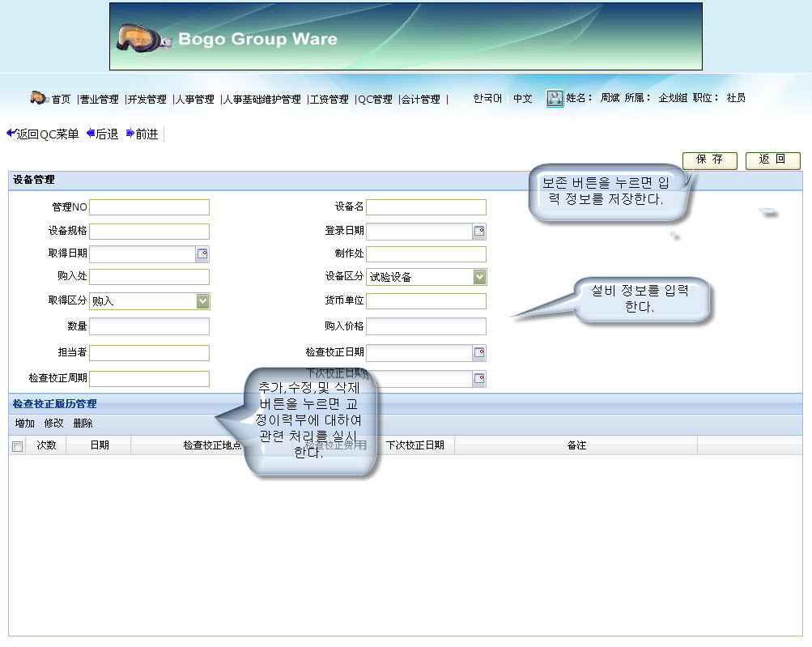The height and width of the screenshot is (647, 812).
Task: Open the QC管理 menu
Action: coord(376,99)
